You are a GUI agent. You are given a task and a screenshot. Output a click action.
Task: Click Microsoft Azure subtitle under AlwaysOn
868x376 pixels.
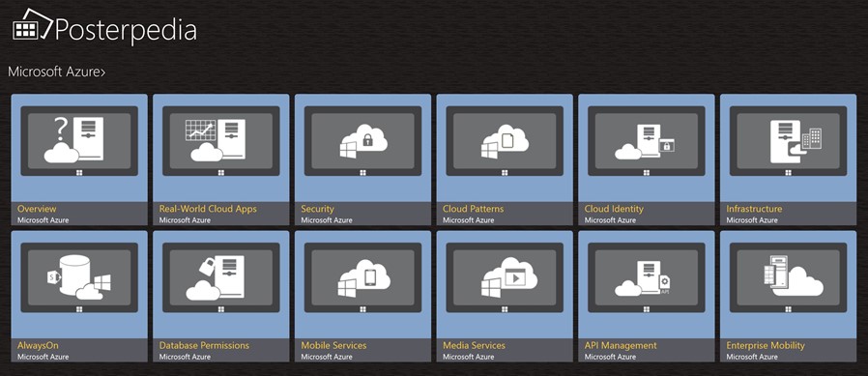43,358
